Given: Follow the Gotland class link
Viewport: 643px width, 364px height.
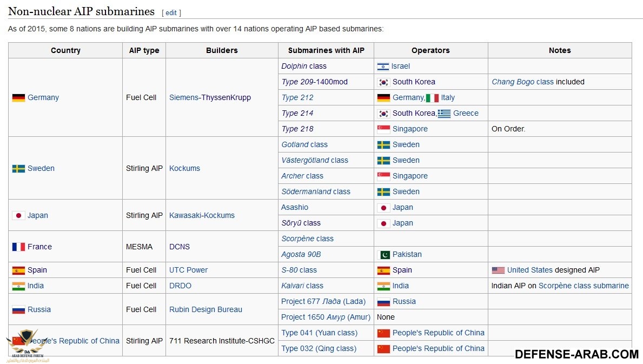Looking at the screenshot, I should (304, 145).
